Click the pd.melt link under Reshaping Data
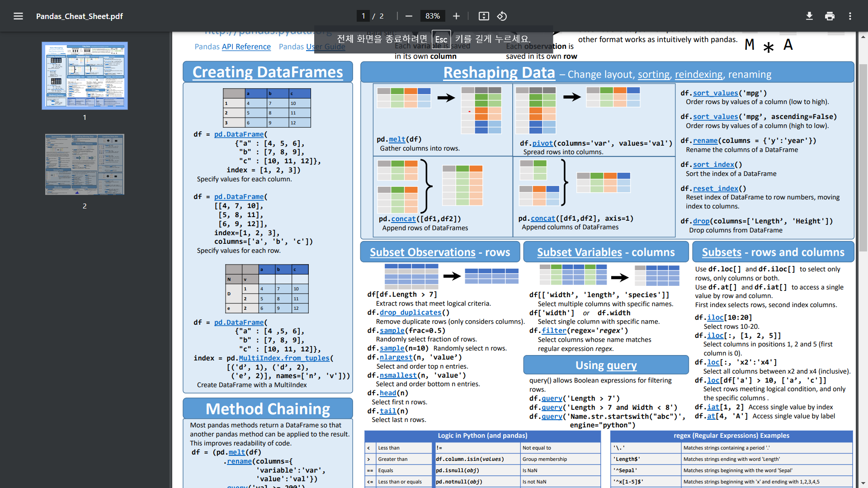The width and height of the screenshot is (868, 488). coord(397,139)
